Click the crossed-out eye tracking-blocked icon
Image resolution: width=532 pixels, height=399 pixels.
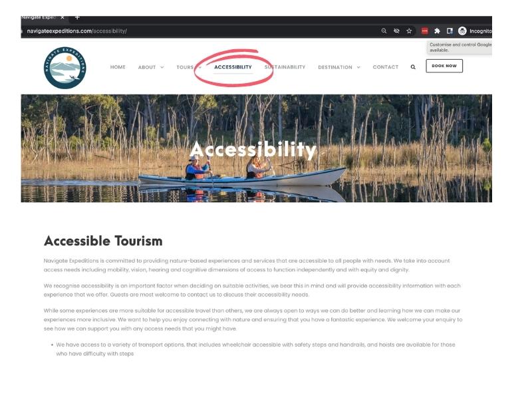pos(396,31)
